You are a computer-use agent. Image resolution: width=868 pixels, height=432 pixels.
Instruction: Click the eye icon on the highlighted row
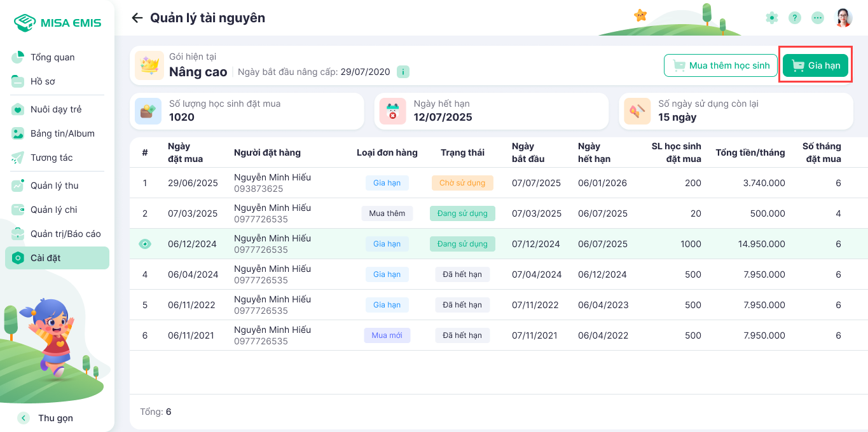(145, 244)
